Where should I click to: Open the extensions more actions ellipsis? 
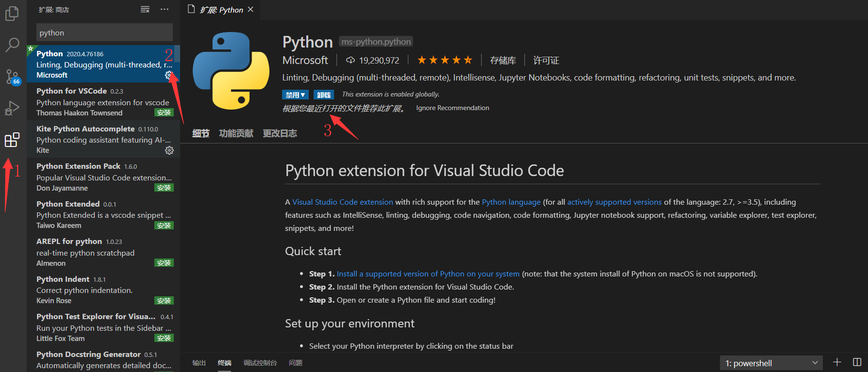(165, 9)
